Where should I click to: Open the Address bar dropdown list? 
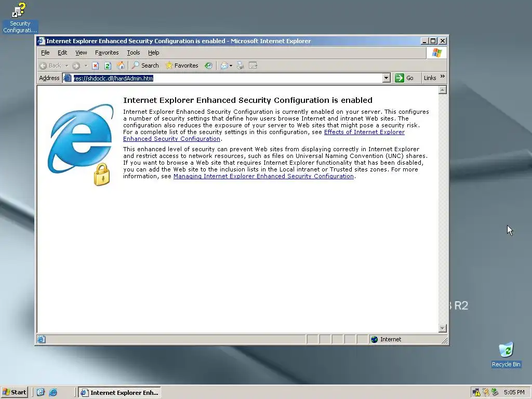coord(386,78)
